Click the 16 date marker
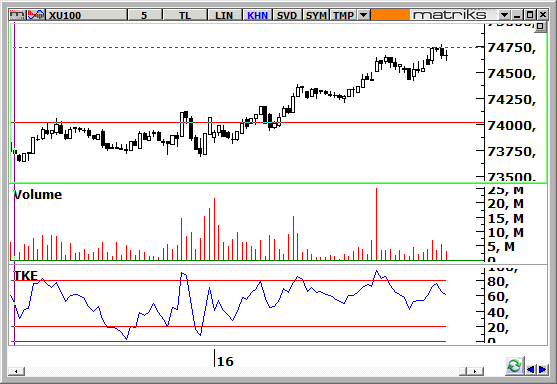Screen dimensions: 557x384 pos(225,362)
